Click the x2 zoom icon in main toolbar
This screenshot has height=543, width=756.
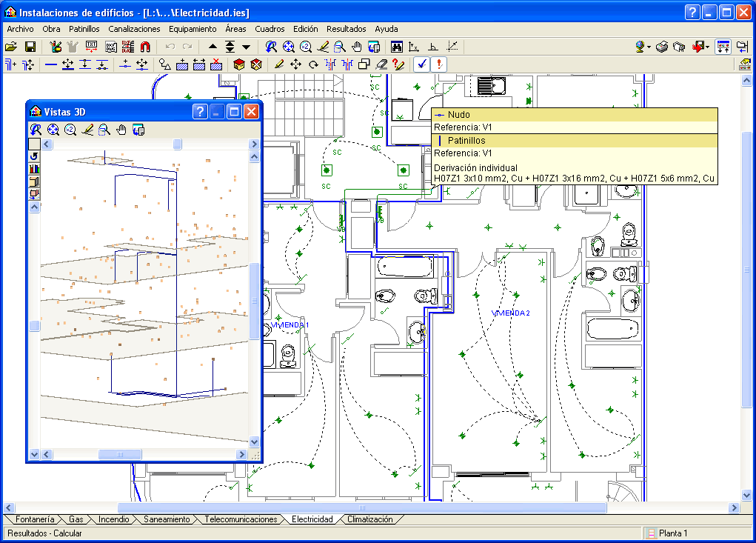click(x=306, y=47)
